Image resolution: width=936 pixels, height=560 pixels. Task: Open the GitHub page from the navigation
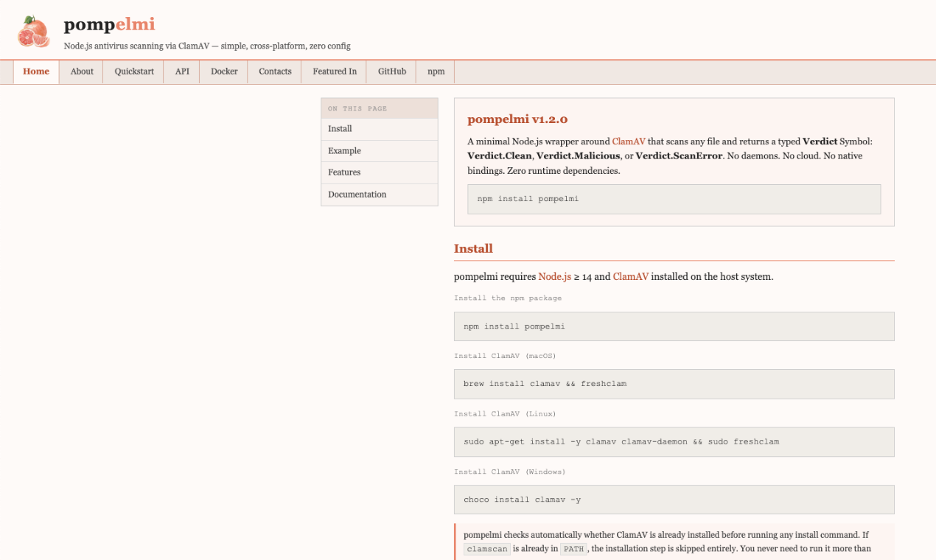click(391, 71)
